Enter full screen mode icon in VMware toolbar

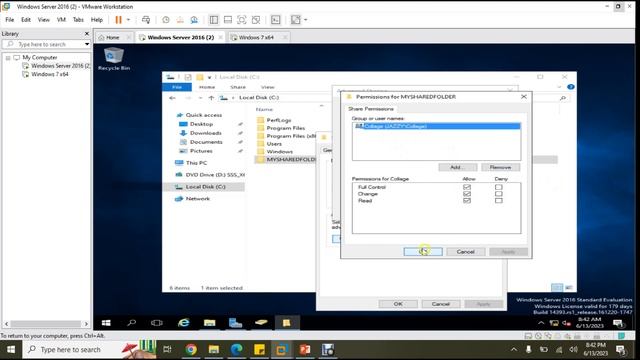(242, 20)
